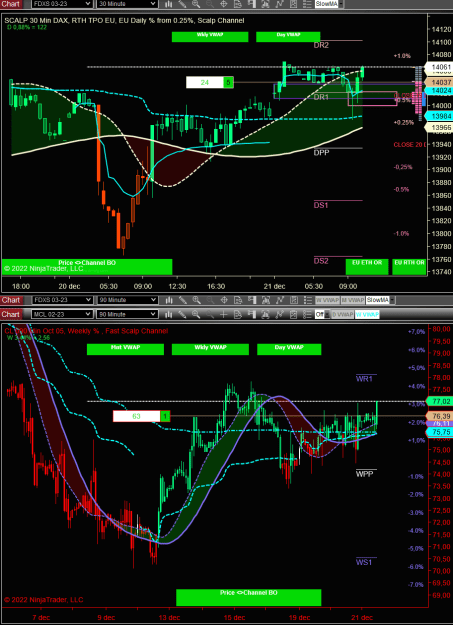This screenshot has height=625, width=453.
Task: Activate crosshair icon in 30 Minute chart toolbar
Action: pos(223,4)
